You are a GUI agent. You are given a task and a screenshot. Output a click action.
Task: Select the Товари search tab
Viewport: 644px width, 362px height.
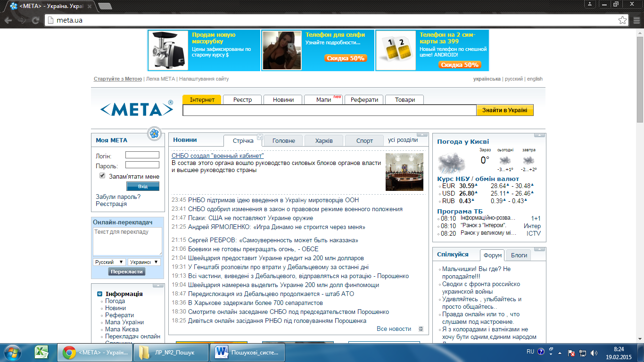click(405, 99)
